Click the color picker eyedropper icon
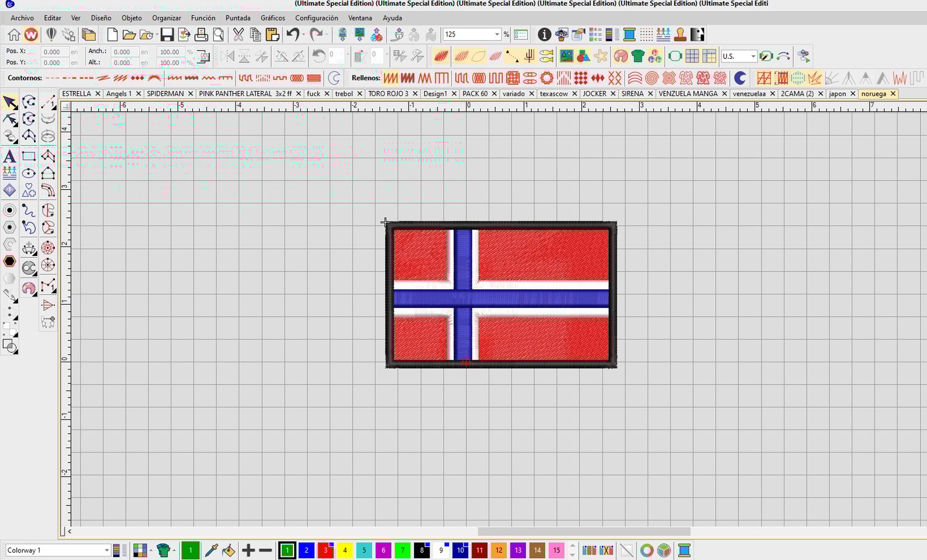Image resolution: width=927 pixels, height=560 pixels. click(211, 550)
